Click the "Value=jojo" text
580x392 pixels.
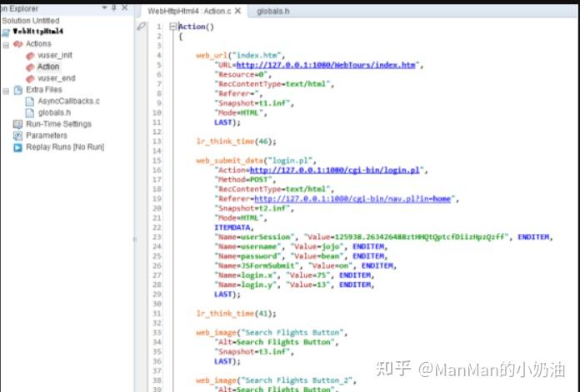pos(318,247)
